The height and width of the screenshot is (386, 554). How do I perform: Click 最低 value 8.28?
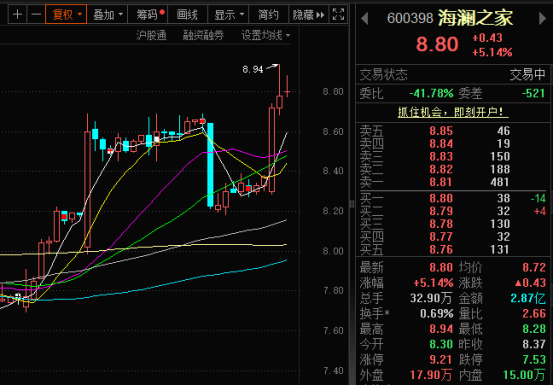click(534, 329)
